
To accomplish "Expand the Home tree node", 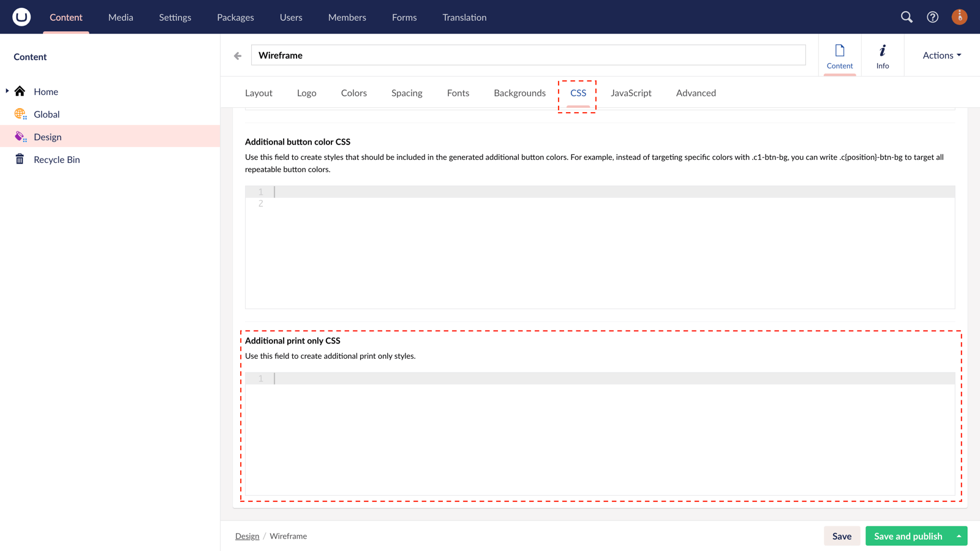I will tap(7, 91).
